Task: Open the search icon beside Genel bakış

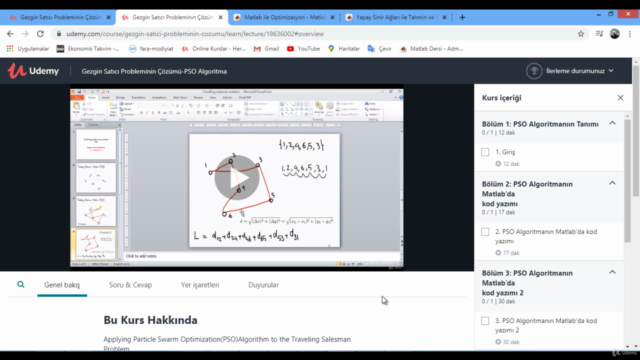Action: point(21,284)
